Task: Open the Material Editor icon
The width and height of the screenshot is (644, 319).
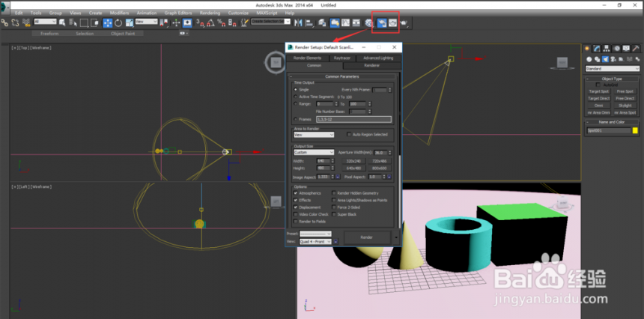Action: pyautogui.click(x=369, y=22)
